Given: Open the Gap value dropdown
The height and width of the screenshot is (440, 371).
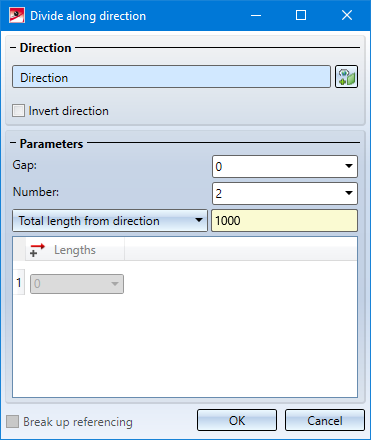Looking at the screenshot, I should tap(349, 166).
